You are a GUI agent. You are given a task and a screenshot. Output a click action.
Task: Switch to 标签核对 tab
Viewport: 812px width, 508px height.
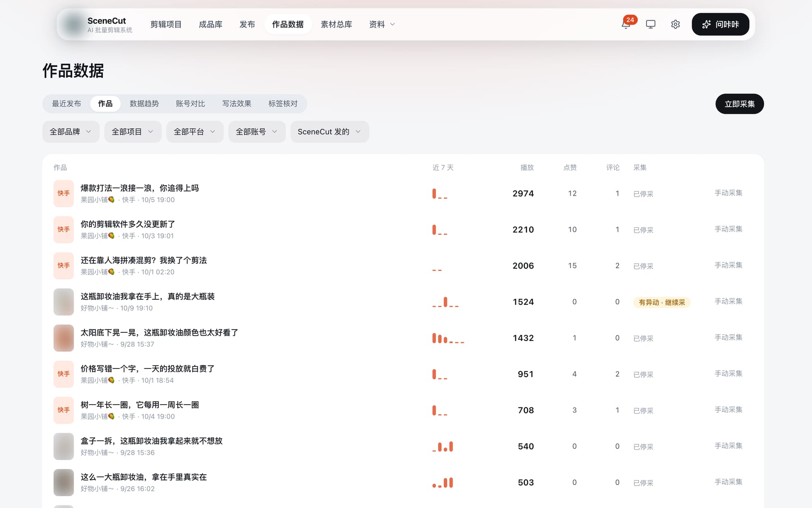(x=283, y=104)
